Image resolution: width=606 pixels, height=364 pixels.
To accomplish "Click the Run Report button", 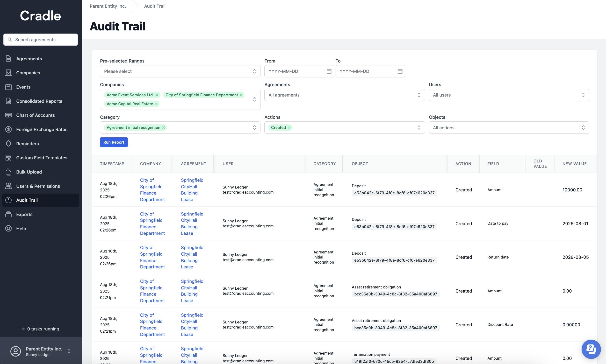I will [x=114, y=142].
